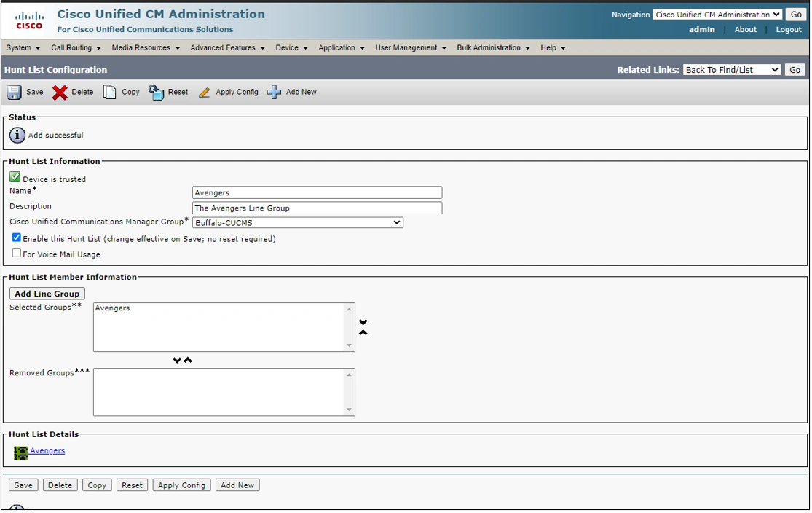Click the About link
Image resolution: width=812 pixels, height=513 pixels.
pyautogui.click(x=745, y=30)
